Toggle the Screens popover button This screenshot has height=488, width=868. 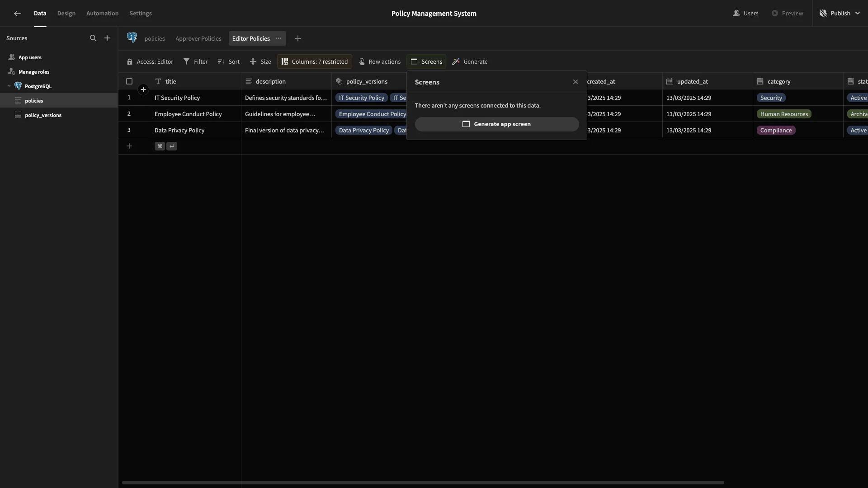point(426,61)
